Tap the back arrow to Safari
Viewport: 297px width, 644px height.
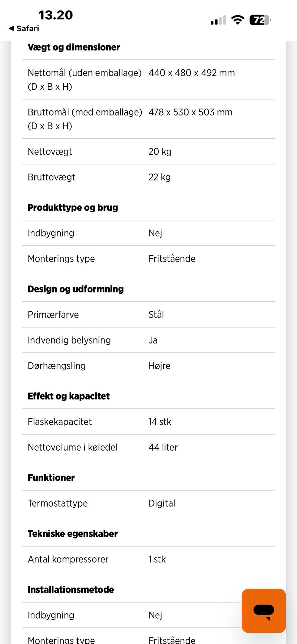click(11, 28)
